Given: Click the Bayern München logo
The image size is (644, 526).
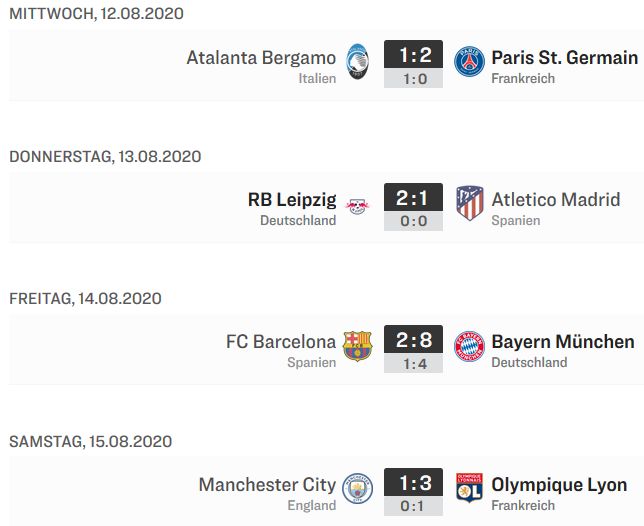Looking at the screenshot, I should pyautogui.click(x=469, y=346).
